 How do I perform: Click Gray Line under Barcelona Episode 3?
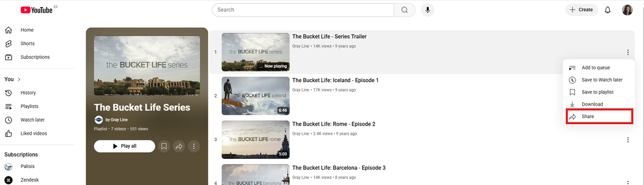(301, 177)
